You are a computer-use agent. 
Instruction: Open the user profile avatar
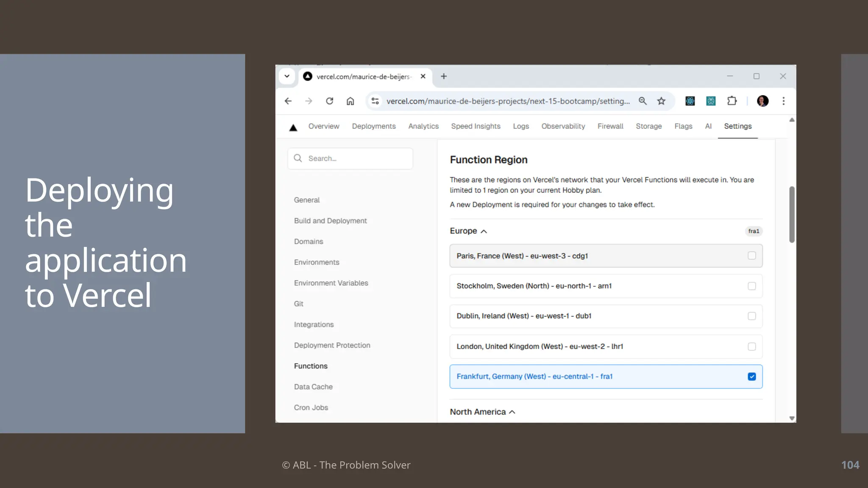762,101
